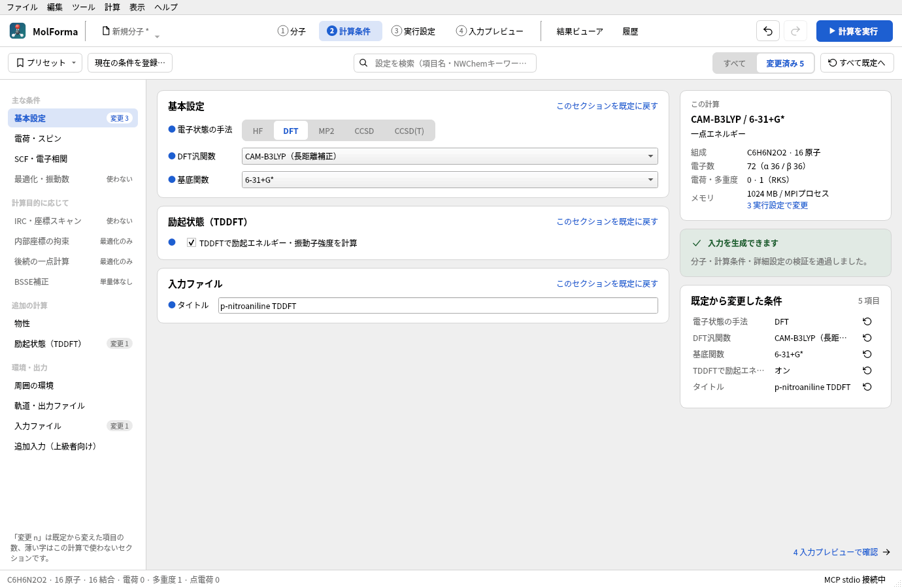The width and height of the screenshot is (902, 588).
Task: Switch filter to すべて
Action: click(735, 63)
